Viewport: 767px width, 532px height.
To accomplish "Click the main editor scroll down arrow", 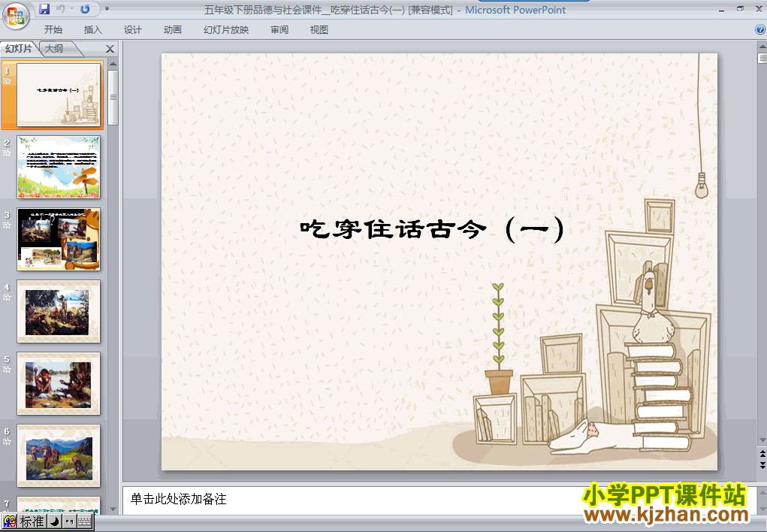I will tap(762, 440).
